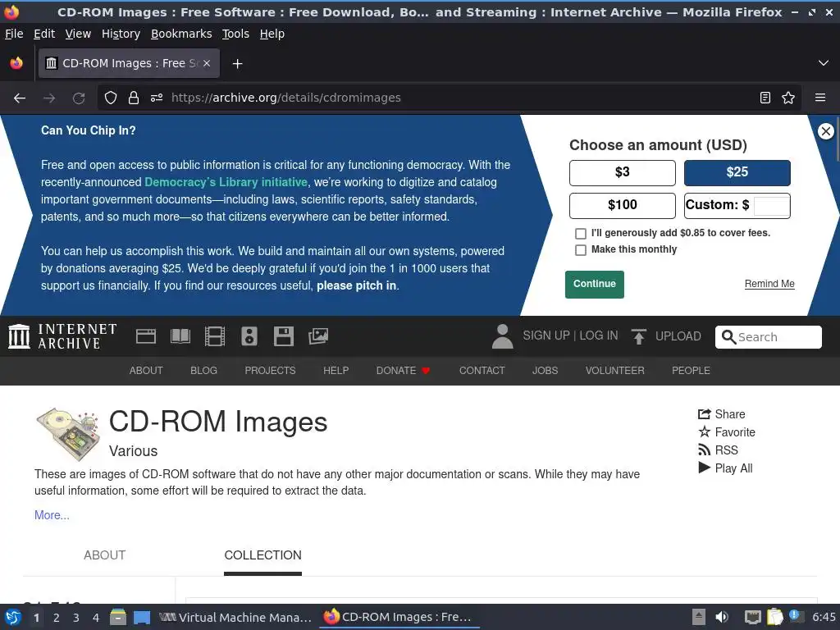This screenshot has height=630, width=840.
Task: Click the green Continue button
Action: [x=594, y=284]
